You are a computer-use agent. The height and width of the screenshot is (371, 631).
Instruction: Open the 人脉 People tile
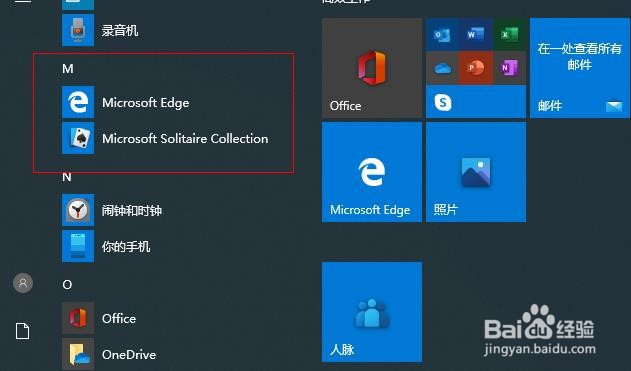[372, 312]
